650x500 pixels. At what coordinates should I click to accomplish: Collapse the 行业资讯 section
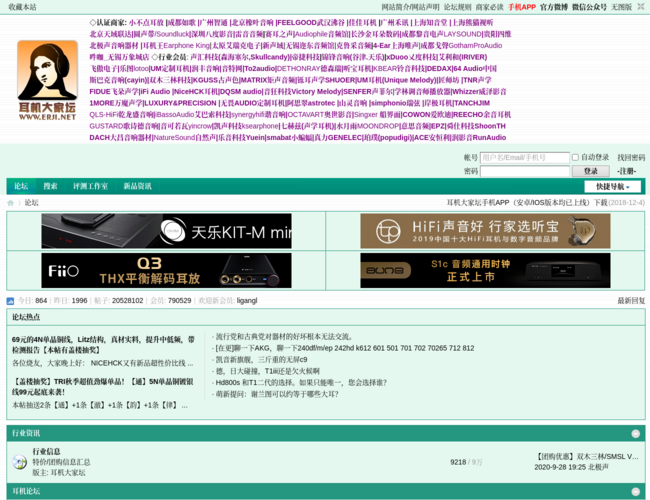coord(635,434)
